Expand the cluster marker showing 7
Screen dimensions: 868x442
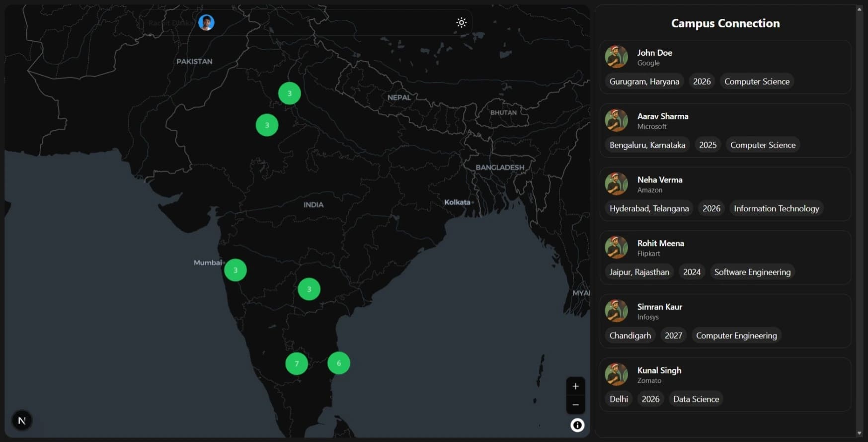tap(297, 363)
